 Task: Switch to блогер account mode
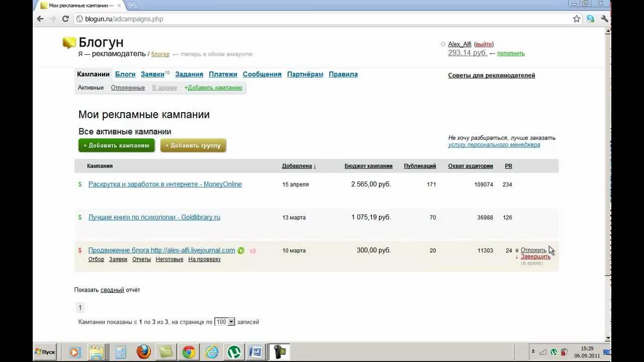(x=160, y=54)
